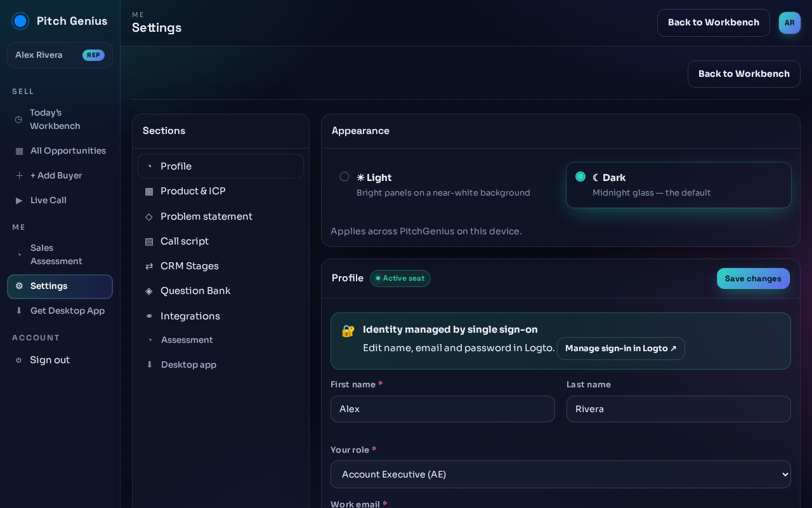Click Save changes button
This screenshot has width=812, height=508.
pos(753,279)
